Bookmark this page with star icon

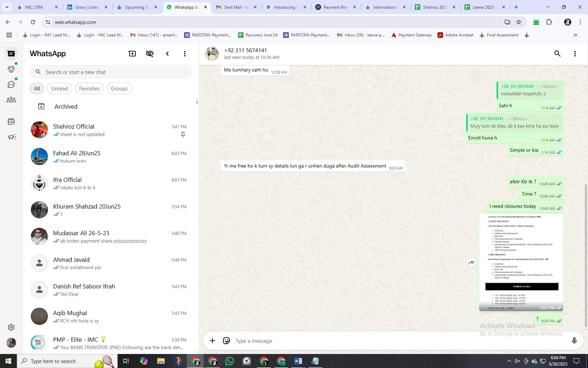point(519,22)
